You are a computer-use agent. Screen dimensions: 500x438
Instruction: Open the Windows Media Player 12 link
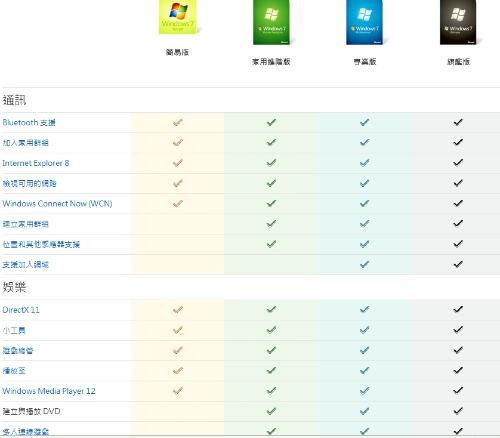click(49, 391)
